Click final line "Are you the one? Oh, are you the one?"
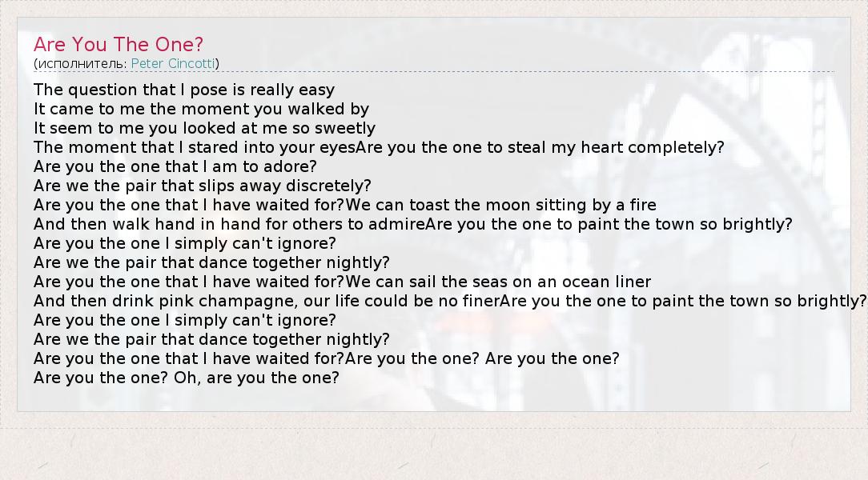 (x=187, y=378)
